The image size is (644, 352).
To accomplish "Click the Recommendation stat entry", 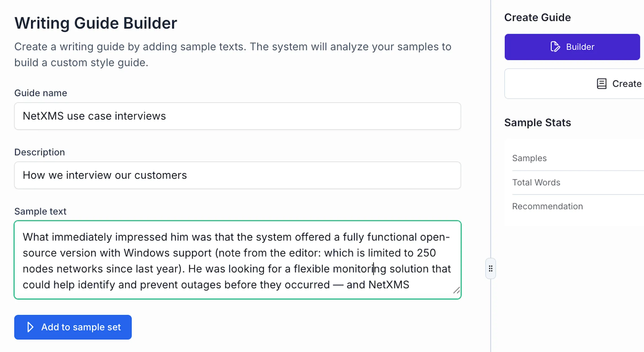I will tap(548, 206).
